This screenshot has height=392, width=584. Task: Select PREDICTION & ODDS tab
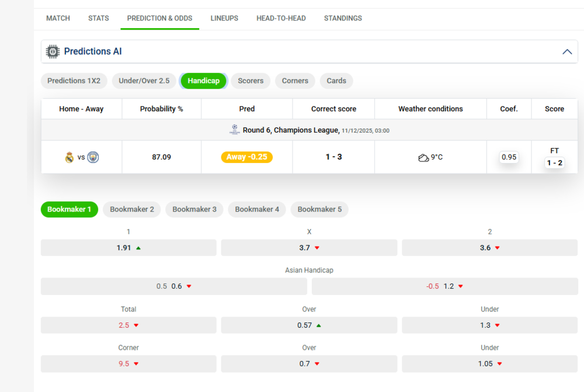(159, 18)
